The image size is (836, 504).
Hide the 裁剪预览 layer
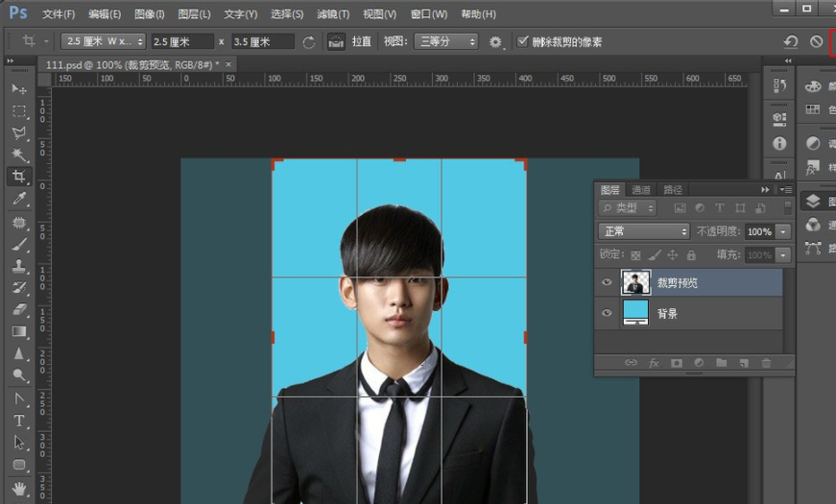[606, 282]
